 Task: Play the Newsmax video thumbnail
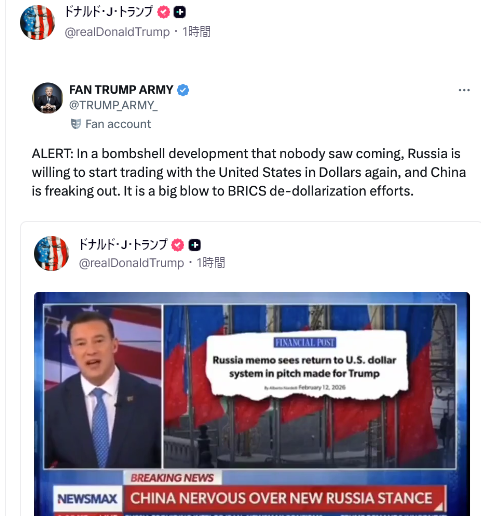pyautogui.click(x=252, y=404)
